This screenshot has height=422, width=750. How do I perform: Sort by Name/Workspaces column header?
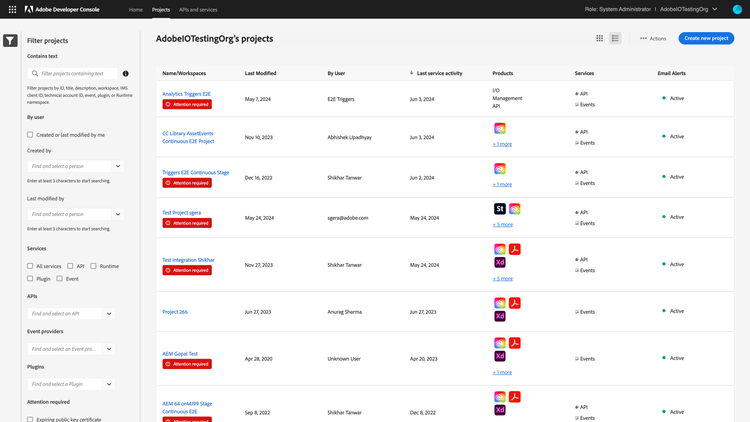point(184,73)
